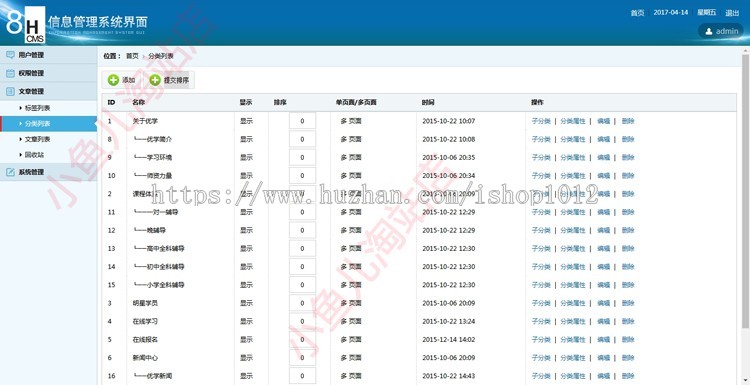Image resolution: width=750 pixels, height=385 pixels.
Task: Click 删除 for 关于优学 row
Action: (628, 121)
